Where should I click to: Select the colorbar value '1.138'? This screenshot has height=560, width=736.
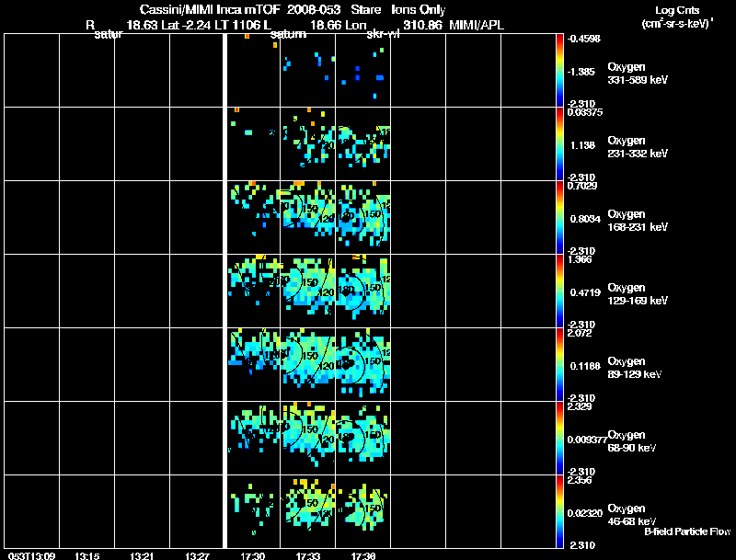(x=583, y=145)
